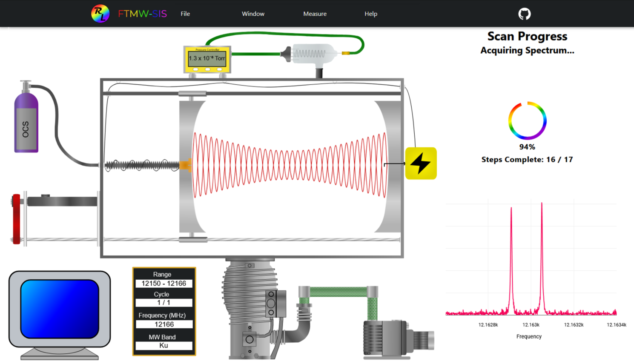Screen dimensions: 634x364
Task: Click the yellow lightning bolt box
Action: [421, 163]
